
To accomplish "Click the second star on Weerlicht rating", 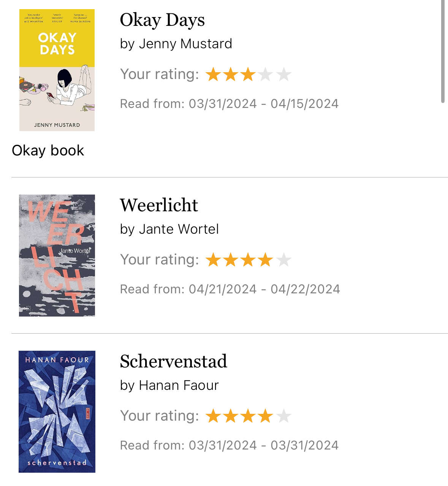I will click(231, 260).
